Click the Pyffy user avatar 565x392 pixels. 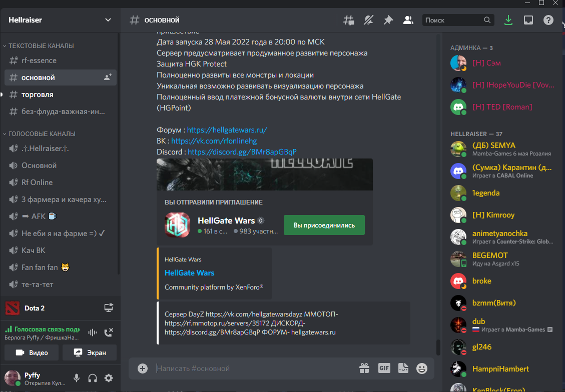(13, 377)
